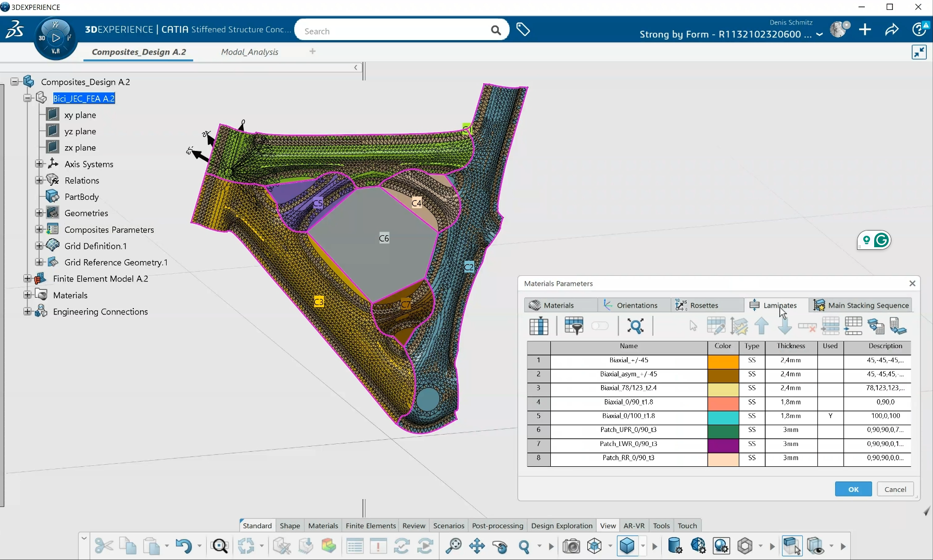Activate the Pan tool in bottom toolbar
The image size is (933, 560).
(x=477, y=546)
